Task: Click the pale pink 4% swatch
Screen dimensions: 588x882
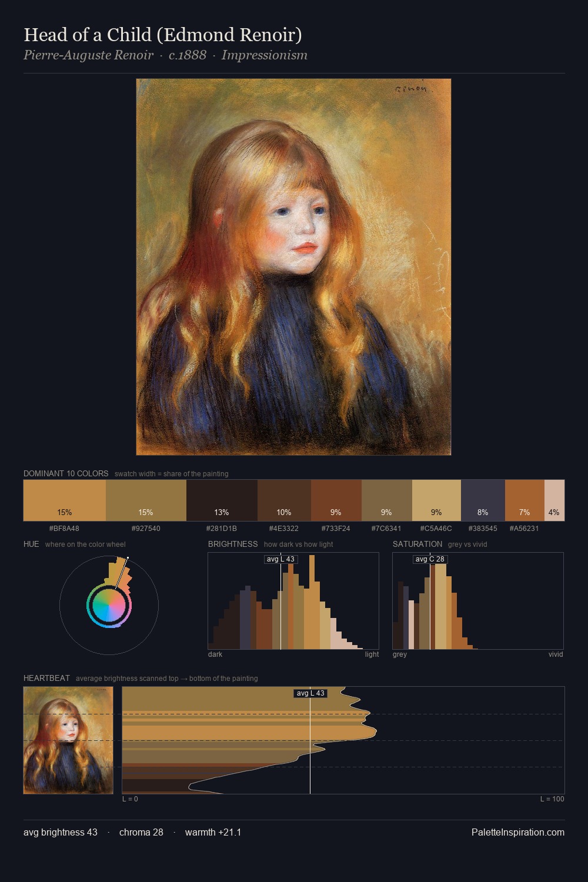Action: tap(554, 500)
